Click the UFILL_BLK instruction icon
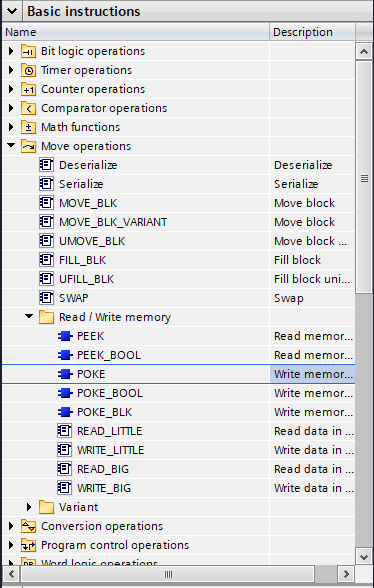 click(47, 279)
